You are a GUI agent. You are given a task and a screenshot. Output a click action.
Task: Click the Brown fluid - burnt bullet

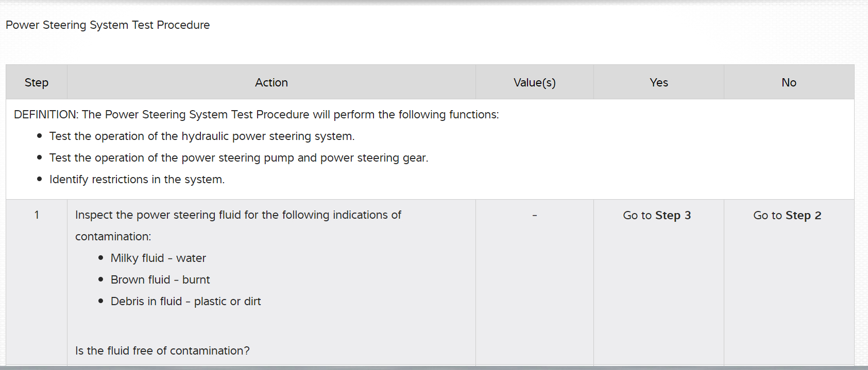tap(160, 279)
